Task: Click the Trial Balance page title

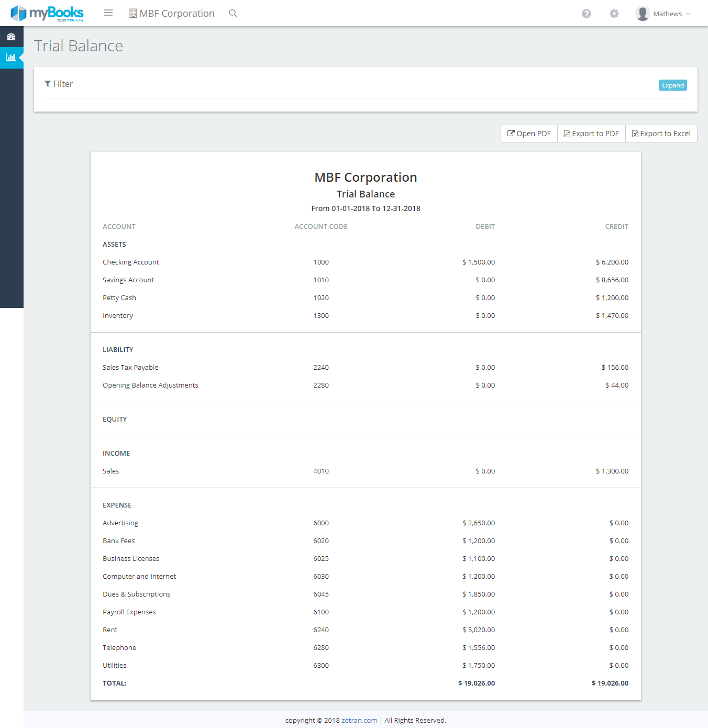Action: [x=79, y=46]
